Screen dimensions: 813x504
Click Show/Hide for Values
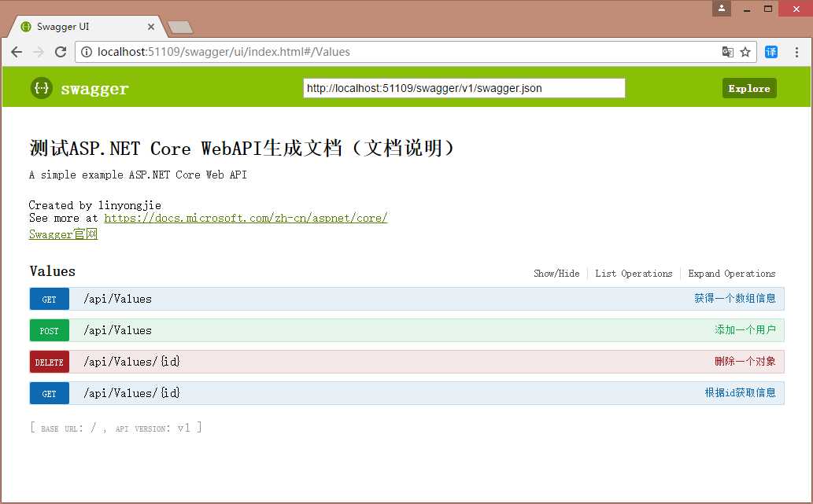(x=556, y=274)
